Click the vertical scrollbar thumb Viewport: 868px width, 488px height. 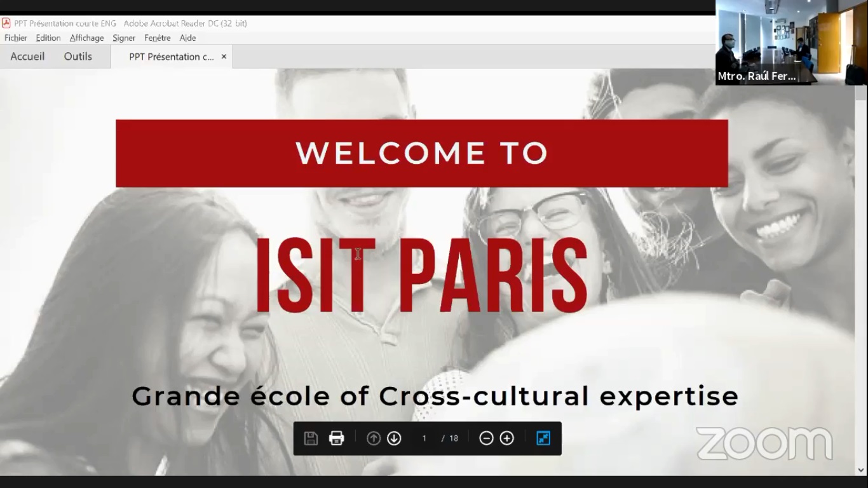pos(861,93)
